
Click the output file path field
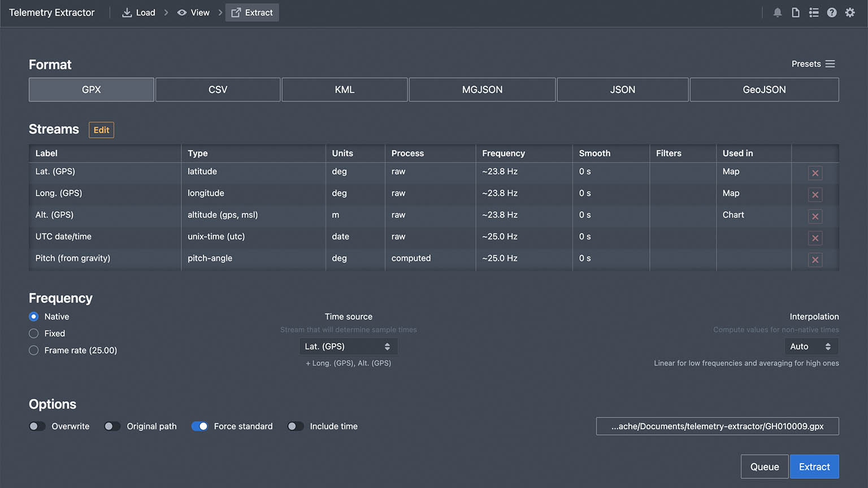pyautogui.click(x=718, y=426)
